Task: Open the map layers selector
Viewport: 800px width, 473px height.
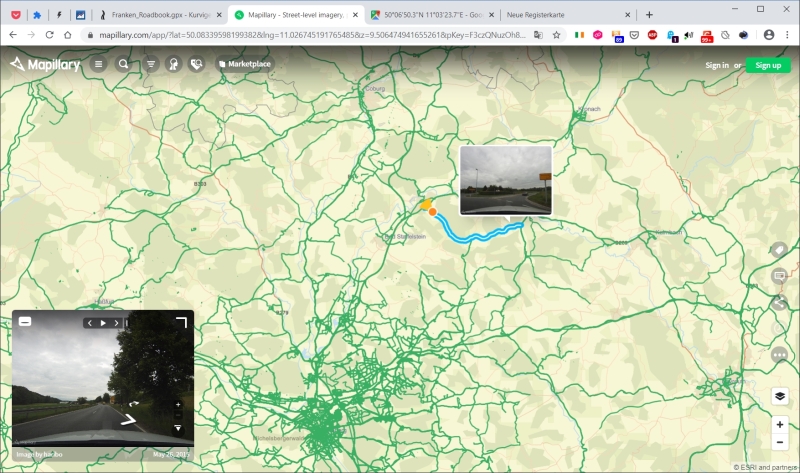Action: click(x=780, y=396)
